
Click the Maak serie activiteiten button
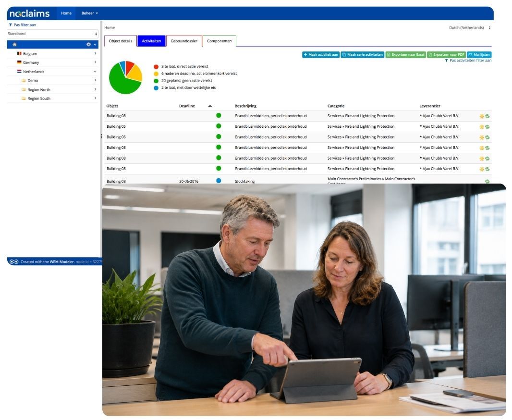pos(363,54)
